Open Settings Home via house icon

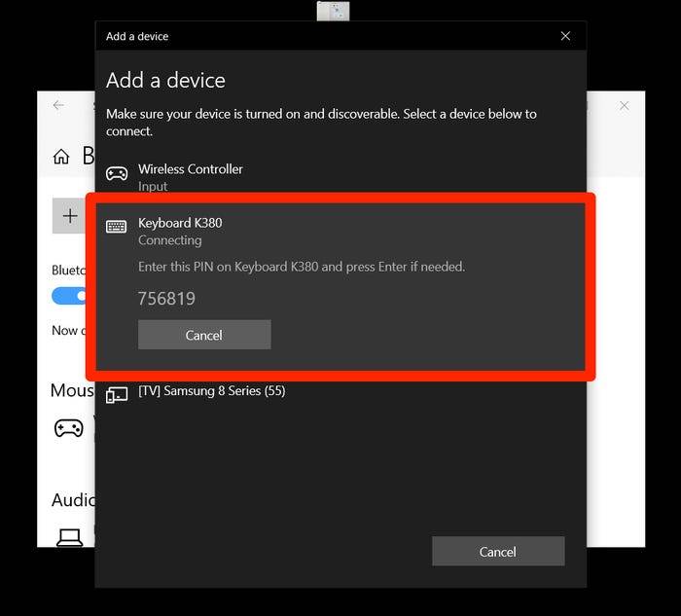[x=61, y=157]
